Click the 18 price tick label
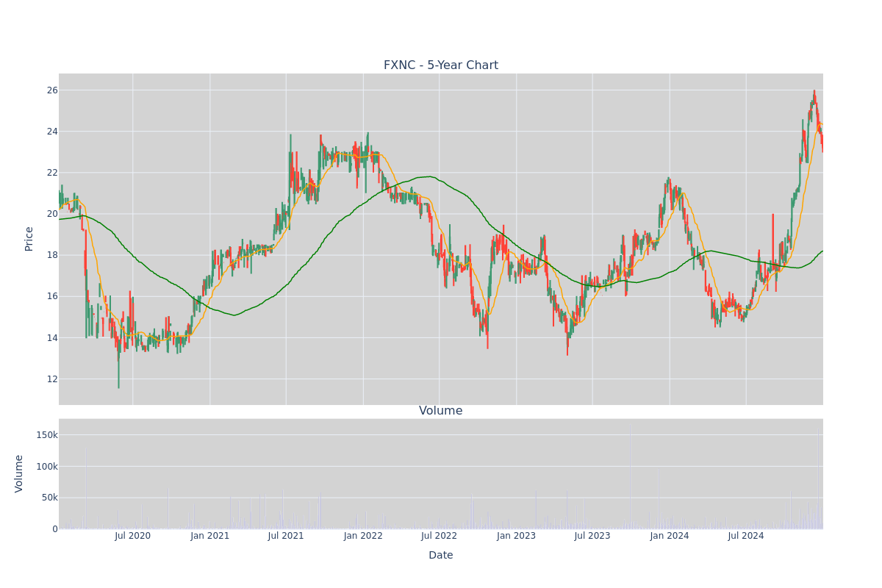 (52, 255)
